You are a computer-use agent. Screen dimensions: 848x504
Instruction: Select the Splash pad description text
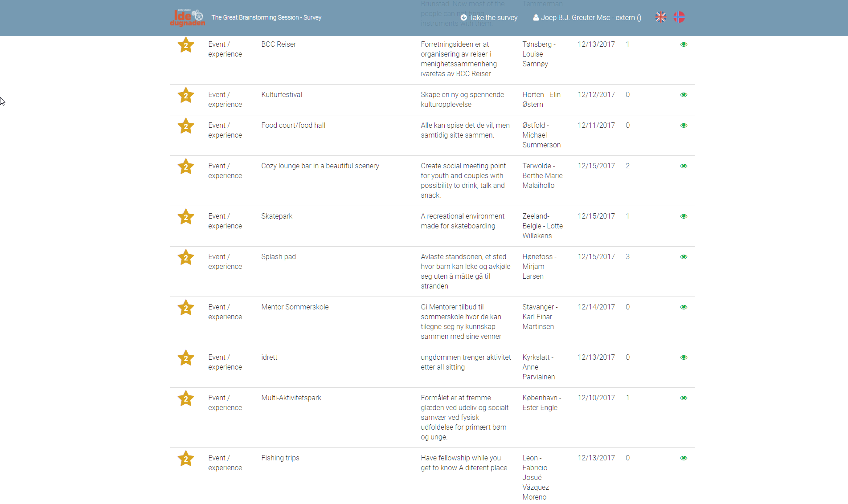point(465,271)
